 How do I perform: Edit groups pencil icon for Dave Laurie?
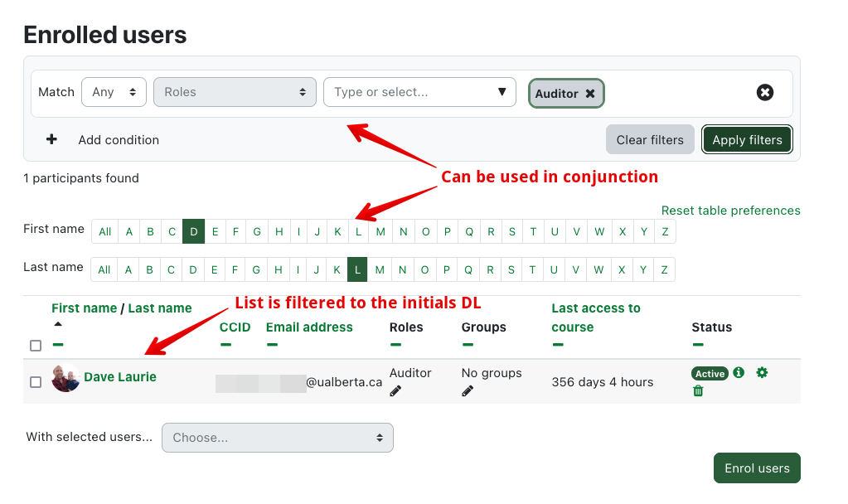(468, 390)
